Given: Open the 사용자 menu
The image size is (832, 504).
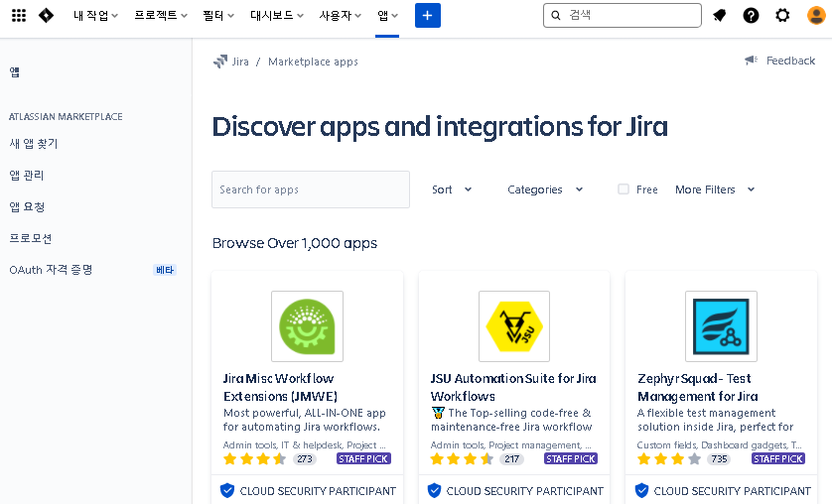Looking at the screenshot, I should pos(341,15).
